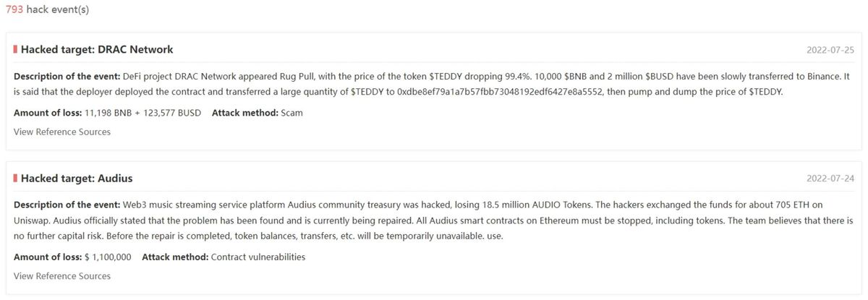Select the Hacked target: Audius heading
This screenshot has width=868, height=300.
coord(77,179)
